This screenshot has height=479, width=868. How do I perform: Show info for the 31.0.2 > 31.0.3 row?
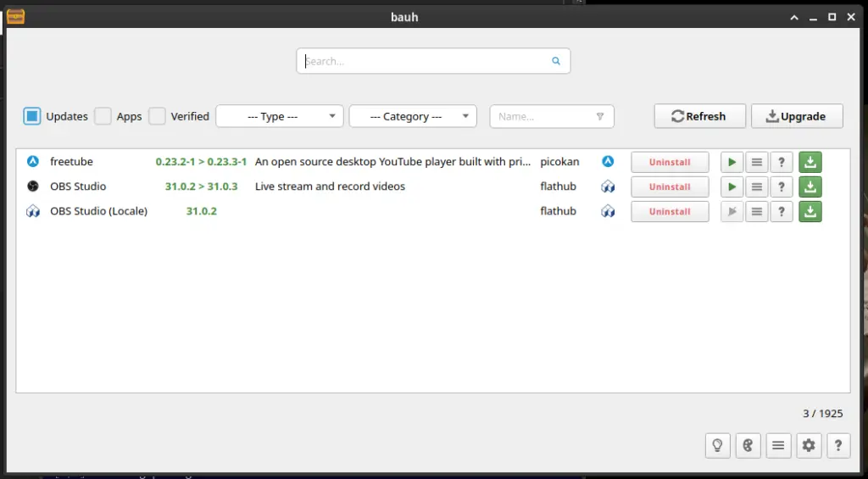[x=781, y=187]
